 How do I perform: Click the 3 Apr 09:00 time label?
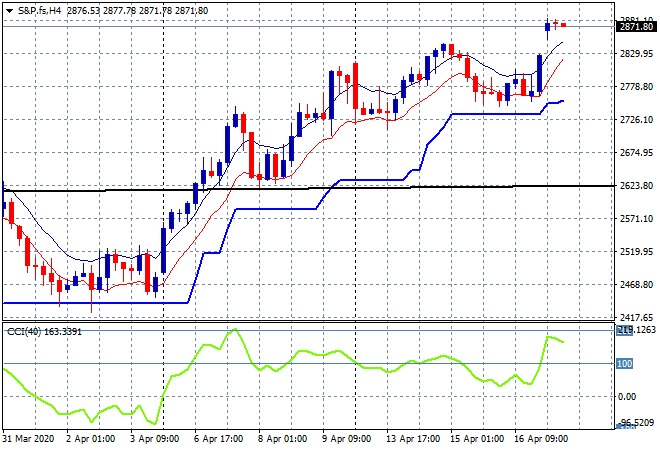[x=154, y=439]
